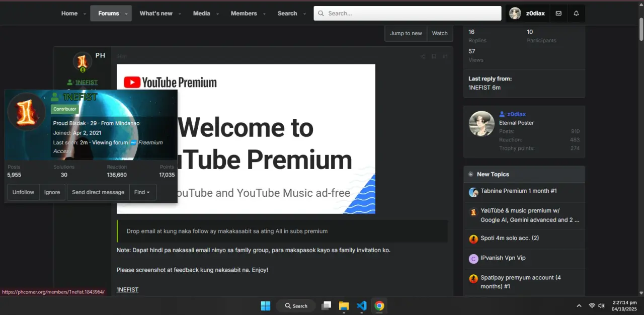Open IPvanish Vpn Vip topic
The image size is (644, 315).
tap(503, 258)
